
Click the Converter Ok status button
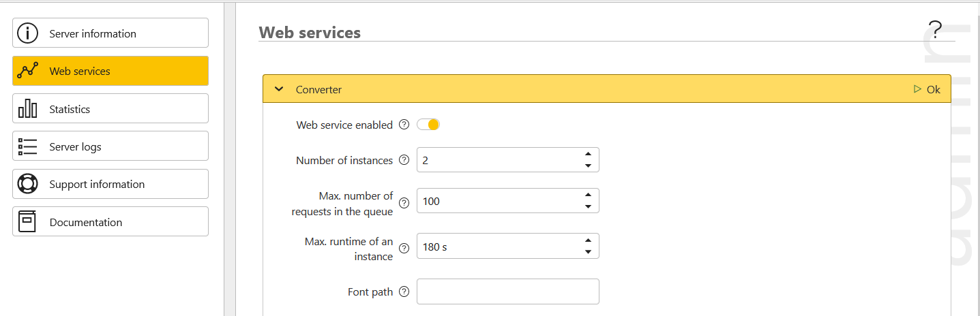[x=927, y=89]
